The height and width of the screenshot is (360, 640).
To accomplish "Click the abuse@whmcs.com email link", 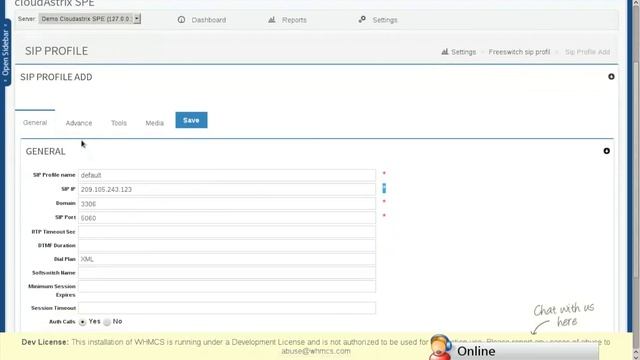I will pyautogui.click(x=316, y=351).
